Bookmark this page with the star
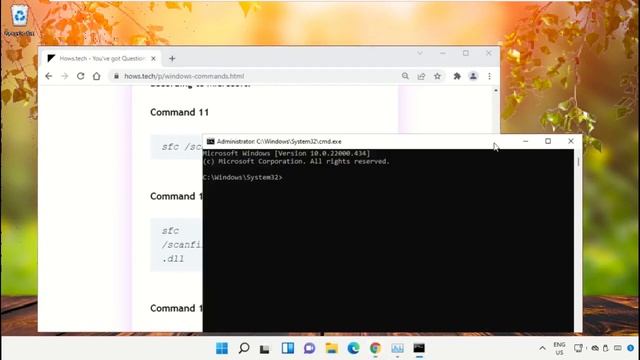Screen dimensions: 640x360 pyautogui.click(x=437, y=76)
